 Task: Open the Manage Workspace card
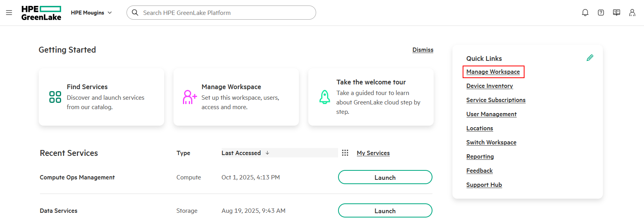(x=236, y=97)
